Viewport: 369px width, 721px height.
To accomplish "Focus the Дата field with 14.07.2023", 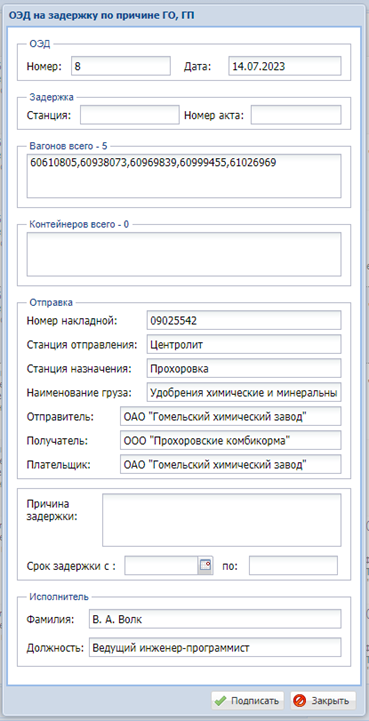I will [285, 66].
